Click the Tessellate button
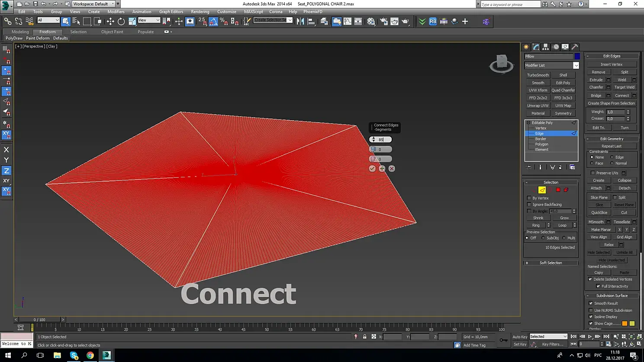 point(622,222)
